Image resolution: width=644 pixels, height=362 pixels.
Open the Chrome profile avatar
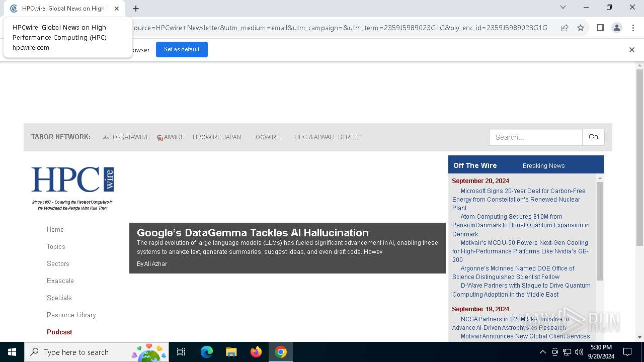click(x=617, y=28)
